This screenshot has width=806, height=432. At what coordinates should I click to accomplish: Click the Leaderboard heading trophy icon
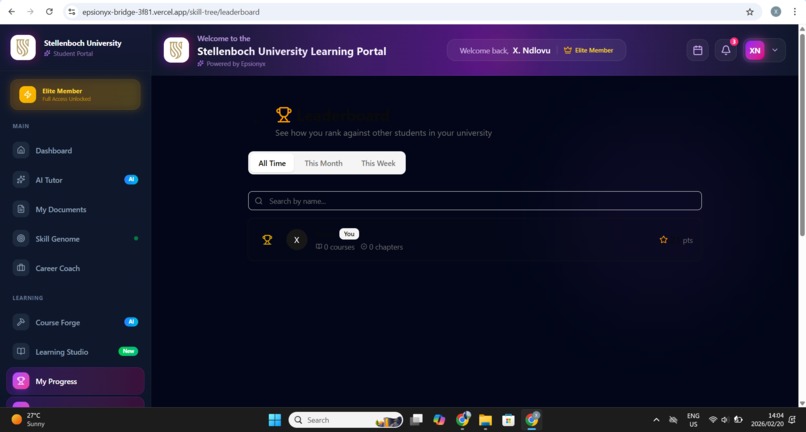coord(284,115)
